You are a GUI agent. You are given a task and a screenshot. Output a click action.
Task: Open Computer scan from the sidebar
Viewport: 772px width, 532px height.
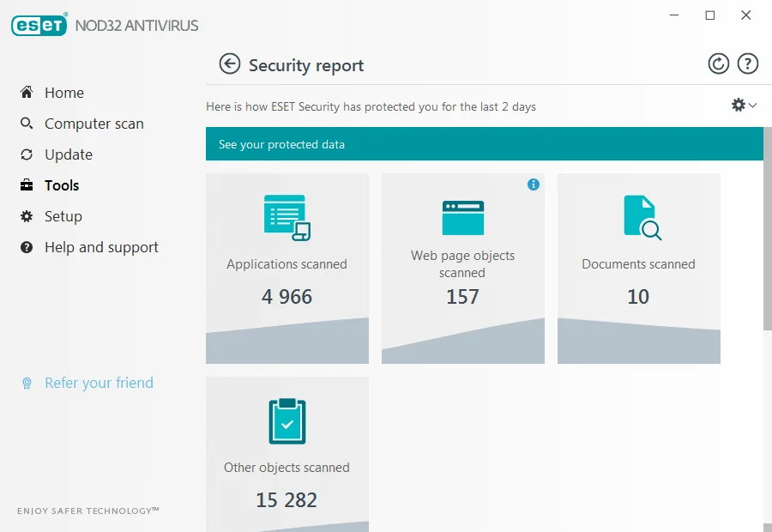click(27, 123)
